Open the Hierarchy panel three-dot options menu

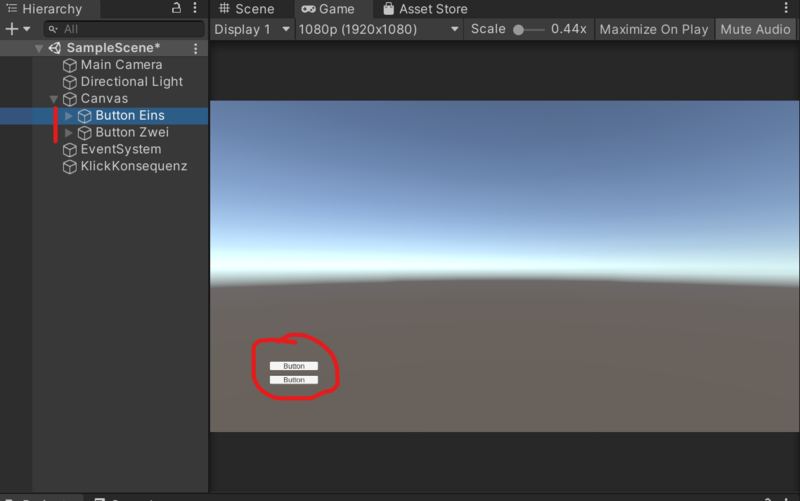195,8
